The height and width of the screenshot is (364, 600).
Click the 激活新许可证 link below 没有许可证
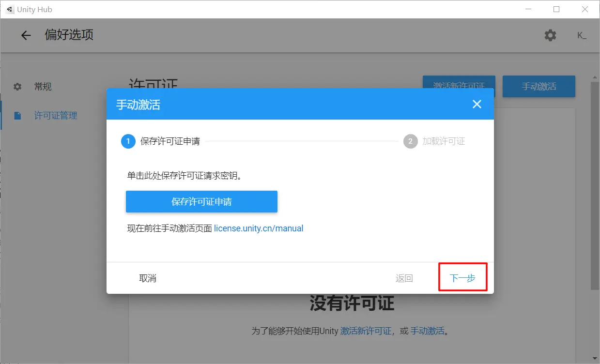click(x=366, y=332)
